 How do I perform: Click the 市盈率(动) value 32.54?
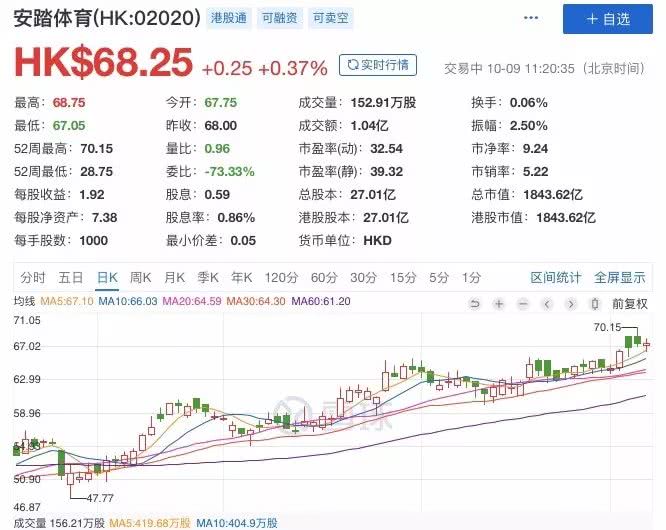pyautogui.click(x=386, y=149)
